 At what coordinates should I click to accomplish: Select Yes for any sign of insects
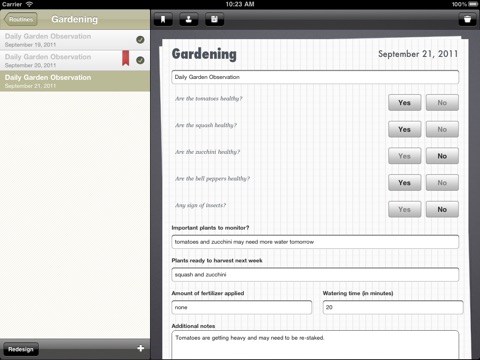point(404,209)
